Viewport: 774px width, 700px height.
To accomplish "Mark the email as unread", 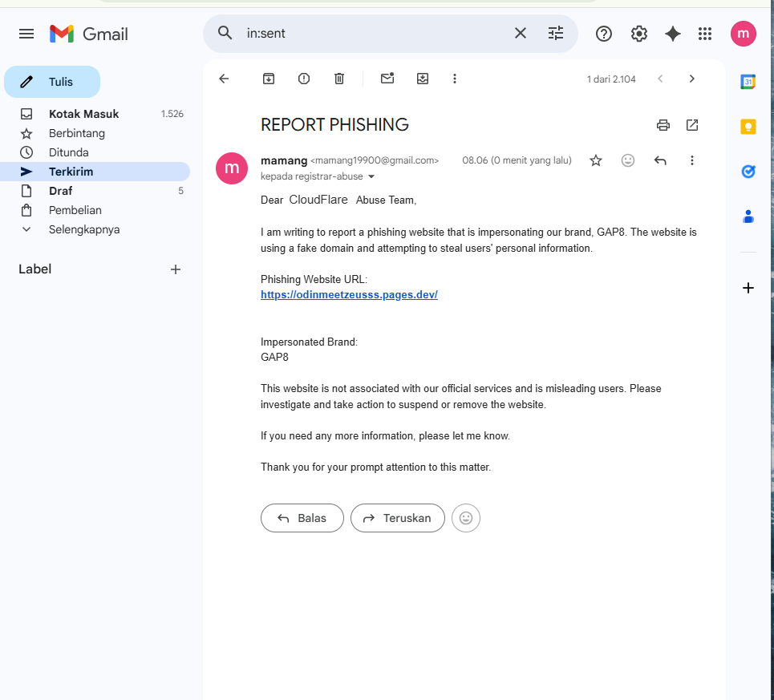I will coord(387,78).
